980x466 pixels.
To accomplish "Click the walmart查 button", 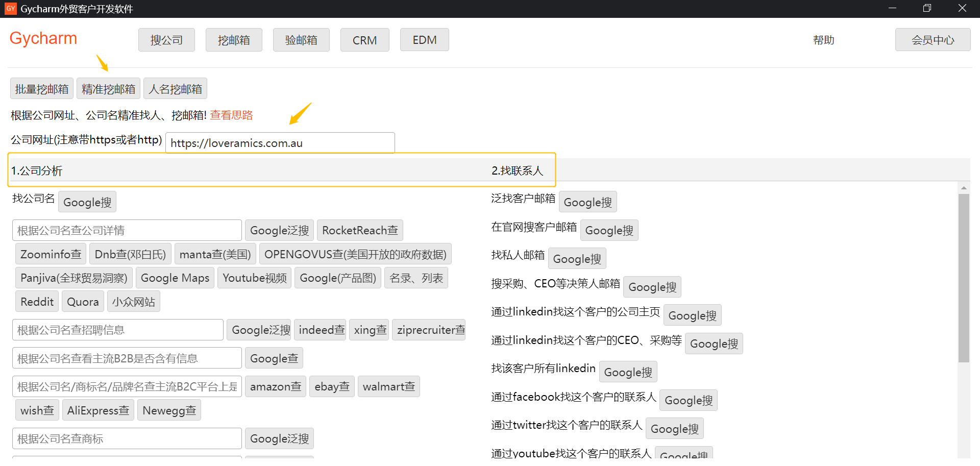I will tap(389, 387).
